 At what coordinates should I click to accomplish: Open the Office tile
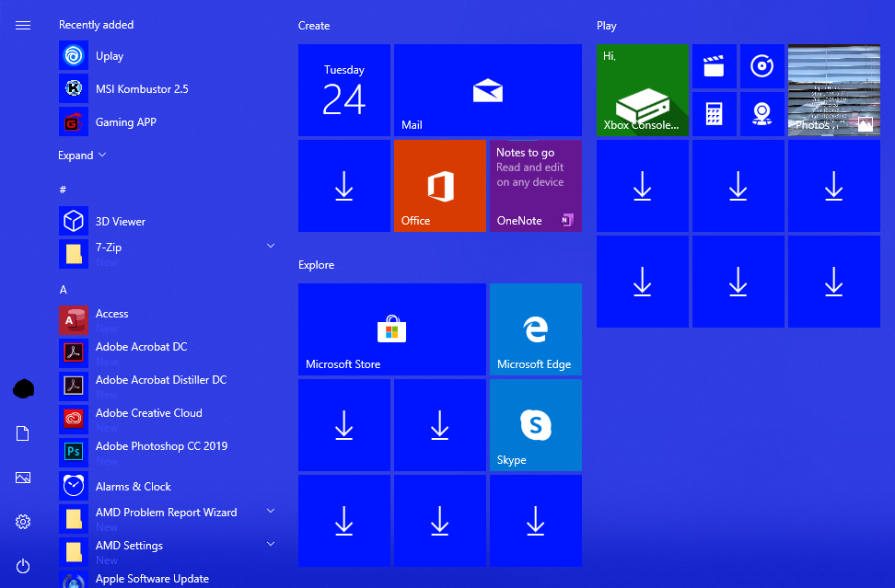440,186
